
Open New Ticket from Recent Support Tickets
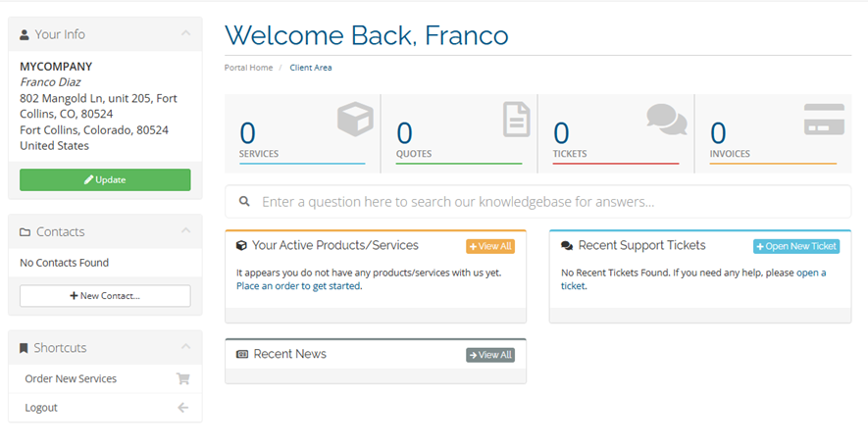796,246
